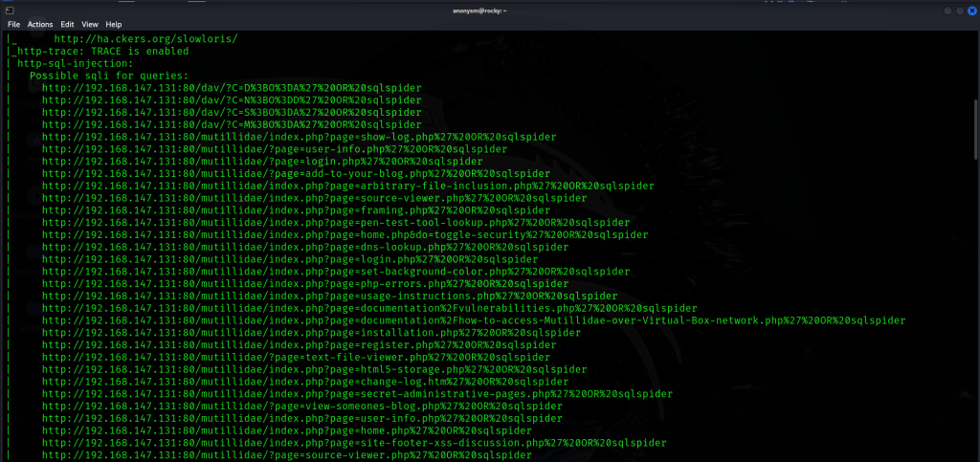980x462 pixels.
Task: Click the dav/?C=S URL line
Action: click(232, 112)
